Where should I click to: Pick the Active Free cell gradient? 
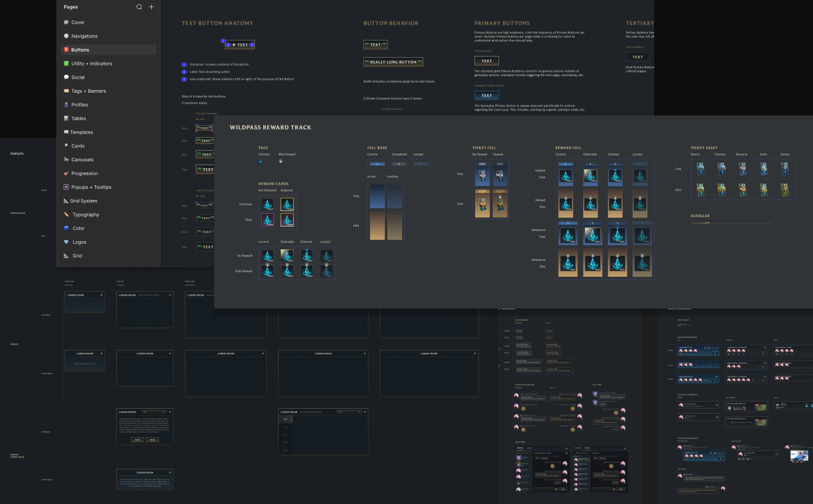377,197
